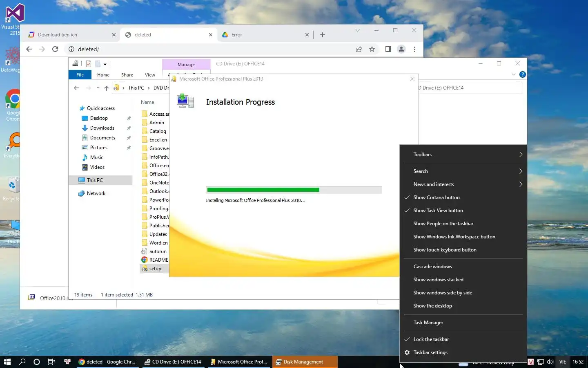Expand This PC breadcrumb chevron

coord(149,88)
